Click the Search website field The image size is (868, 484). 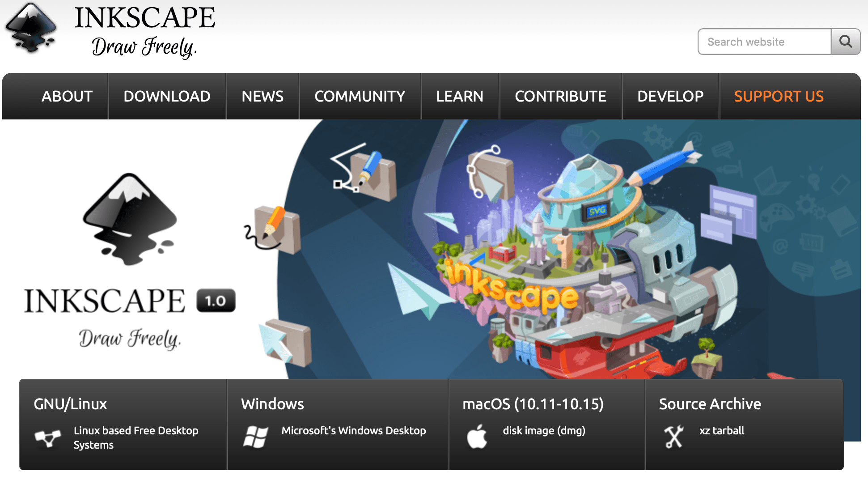764,42
